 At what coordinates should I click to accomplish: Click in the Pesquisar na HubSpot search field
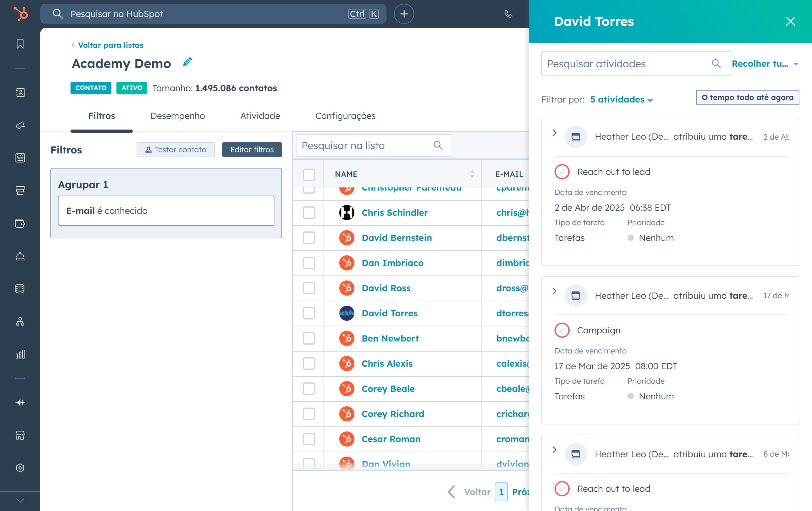coord(213,14)
